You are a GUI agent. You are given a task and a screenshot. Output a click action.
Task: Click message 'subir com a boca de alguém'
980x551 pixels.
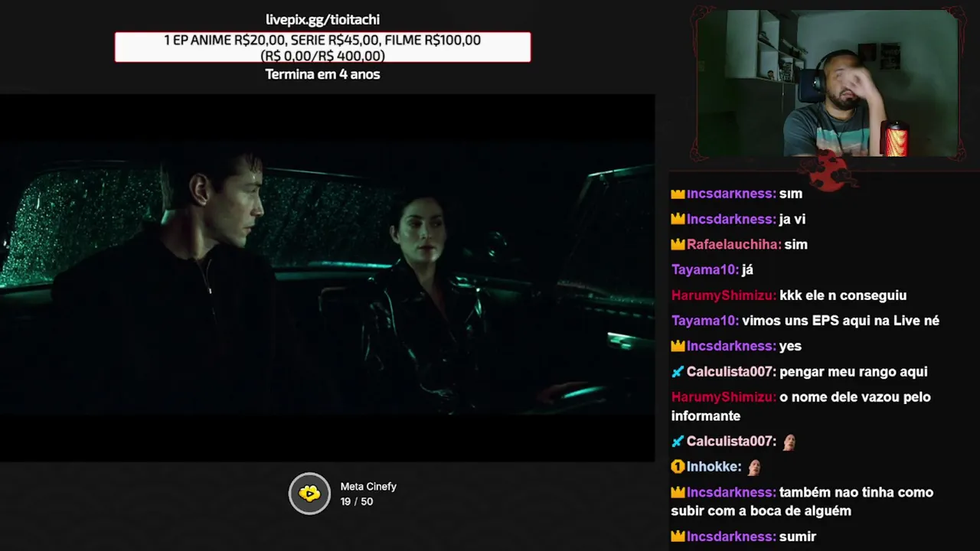pos(761,510)
